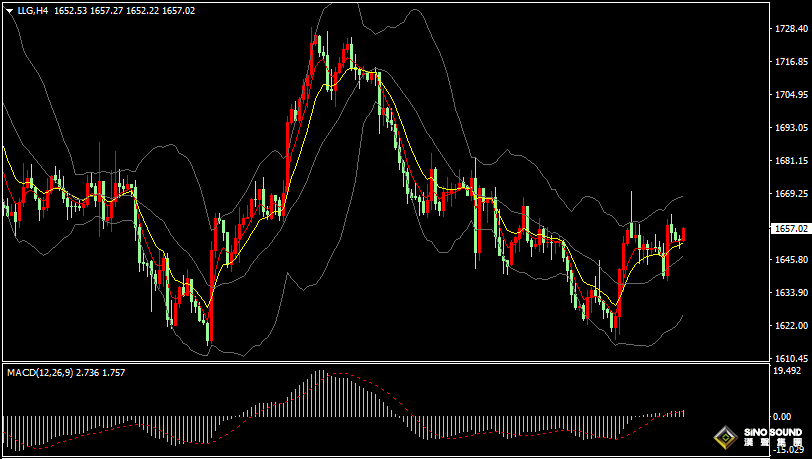Select the 1622.00 price axis label
The image size is (812, 459).
(790, 326)
